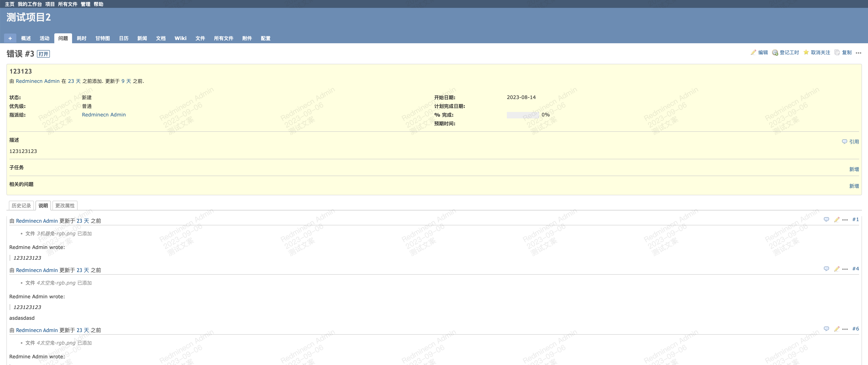This screenshot has width=868, height=365.
Task: Open journal anchor link #6
Action: tap(855, 329)
